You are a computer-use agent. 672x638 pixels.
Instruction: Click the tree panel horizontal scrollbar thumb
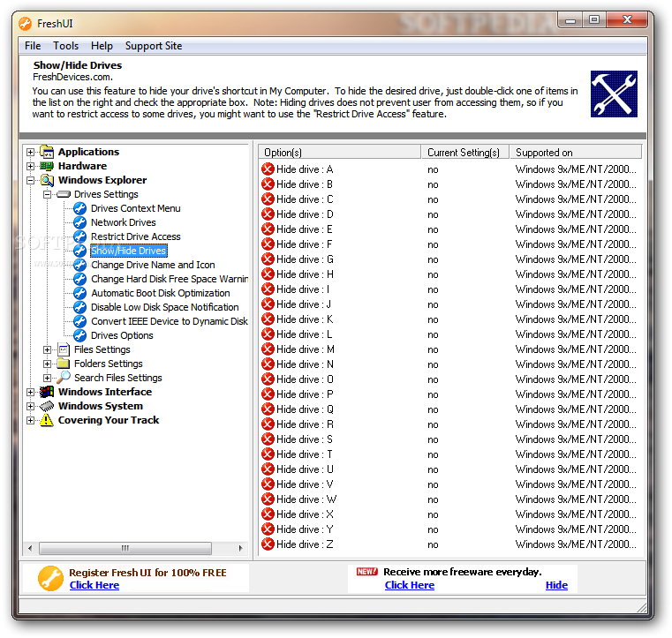pyautogui.click(x=125, y=548)
